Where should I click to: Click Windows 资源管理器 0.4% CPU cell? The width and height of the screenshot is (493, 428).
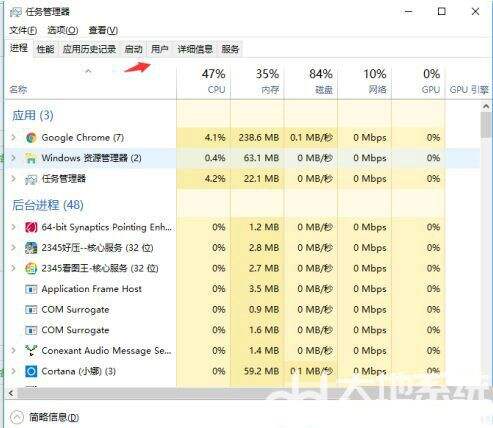[203, 158]
